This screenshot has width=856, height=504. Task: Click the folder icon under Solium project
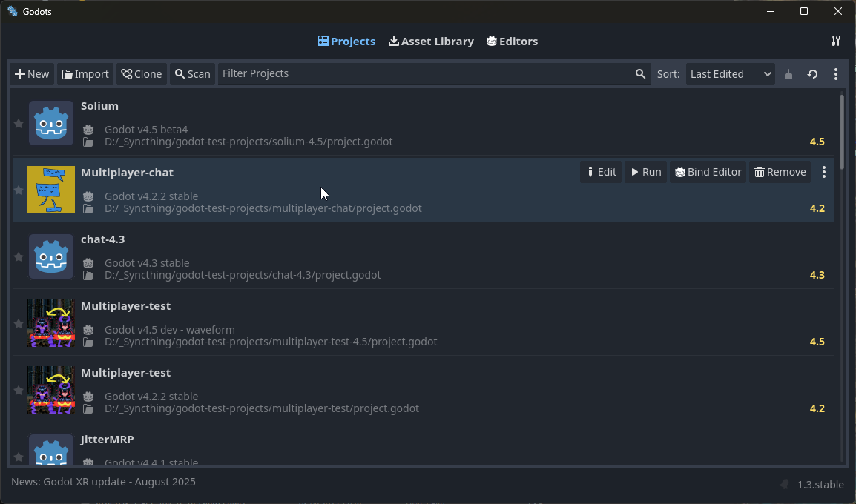coord(88,142)
